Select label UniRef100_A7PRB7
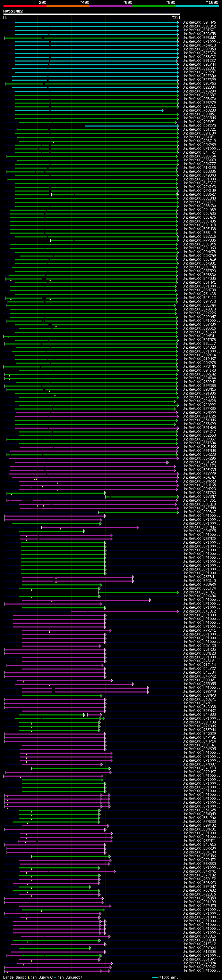This screenshot has width=222, height=980. click(x=199, y=72)
